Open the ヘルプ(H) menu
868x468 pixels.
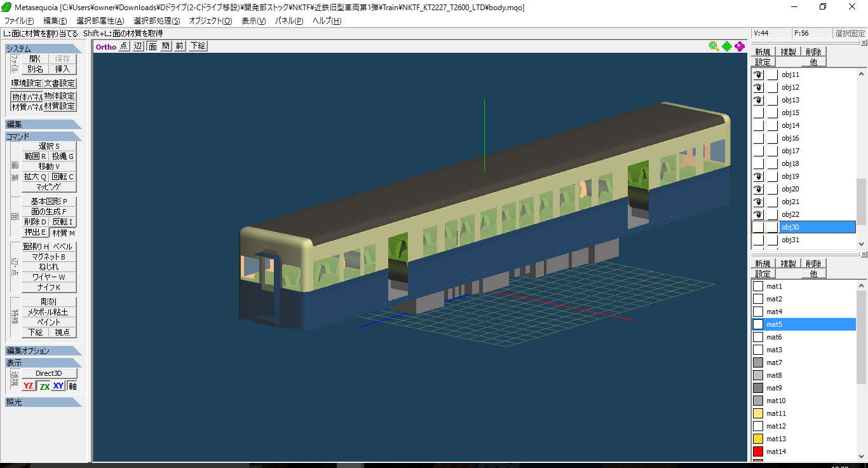pyautogui.click(x=327, y=21)
